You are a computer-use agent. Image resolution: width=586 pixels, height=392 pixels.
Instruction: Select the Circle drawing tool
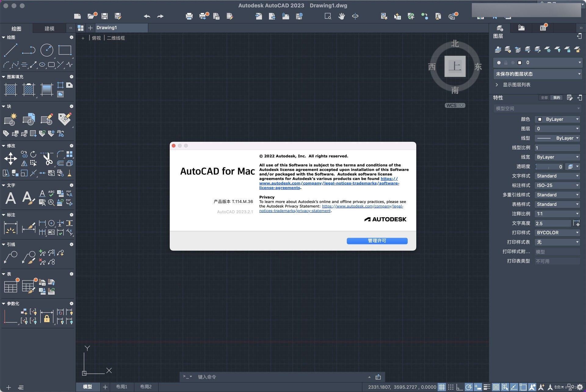click(x=47, y=50)
